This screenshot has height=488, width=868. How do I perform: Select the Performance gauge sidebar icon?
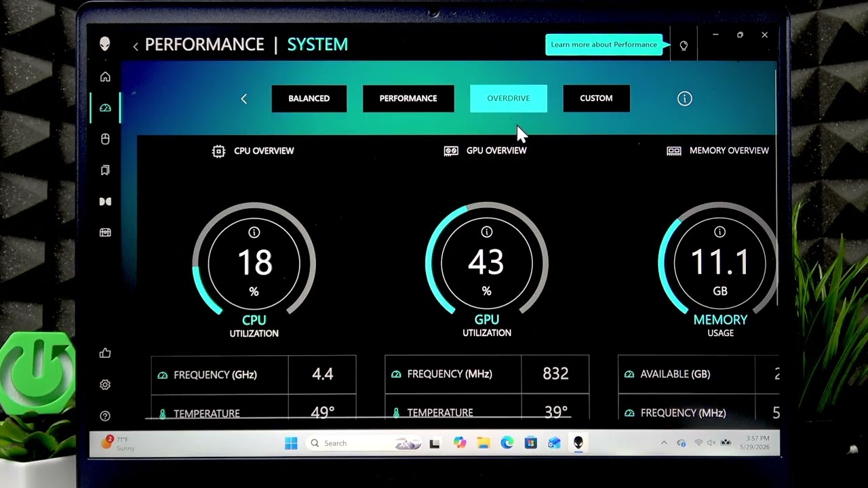(105, 108)
